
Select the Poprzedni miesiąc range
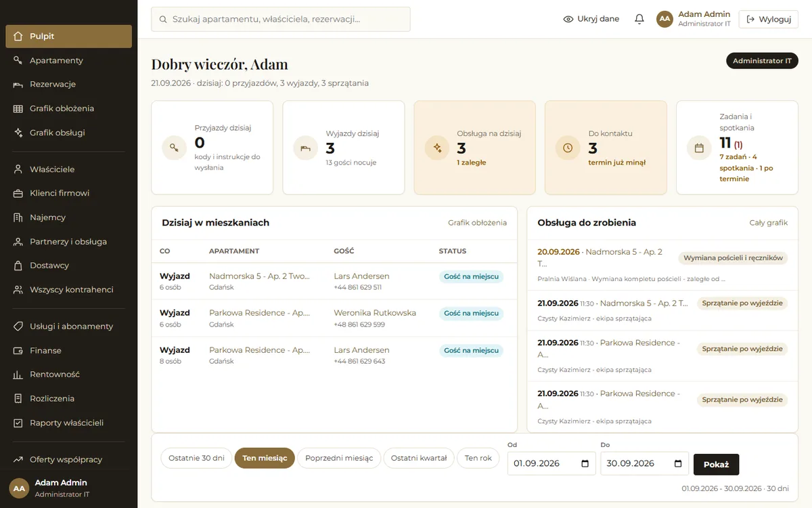[339, 458]
